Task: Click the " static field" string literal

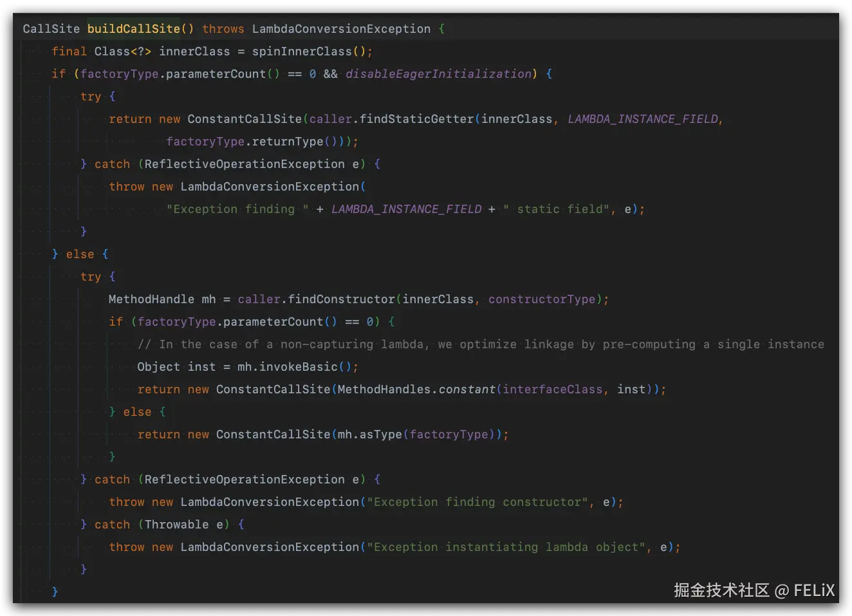Action: (557, 209)
